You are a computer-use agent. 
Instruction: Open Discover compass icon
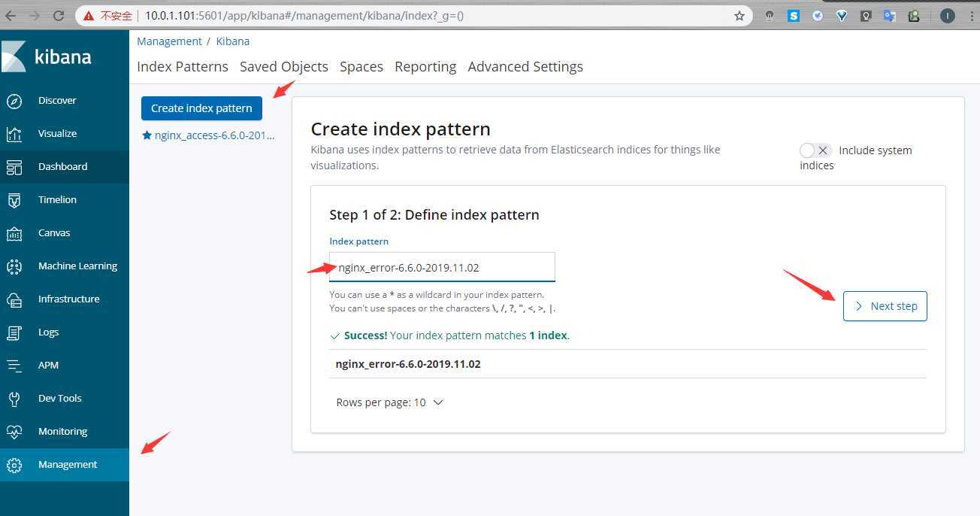tap(14, 101)
